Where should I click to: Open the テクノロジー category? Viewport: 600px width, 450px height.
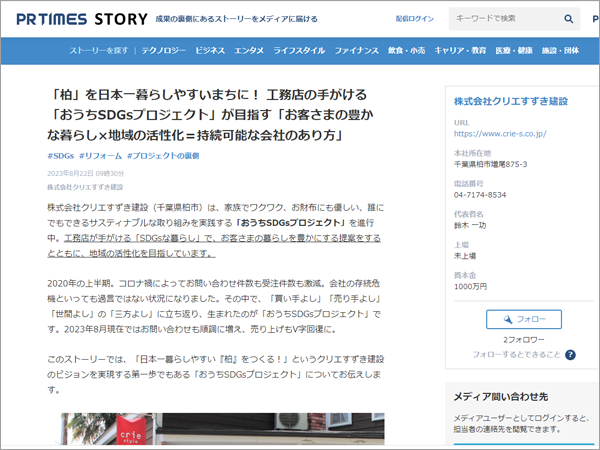pyautogui.click(x=164, y=51)
